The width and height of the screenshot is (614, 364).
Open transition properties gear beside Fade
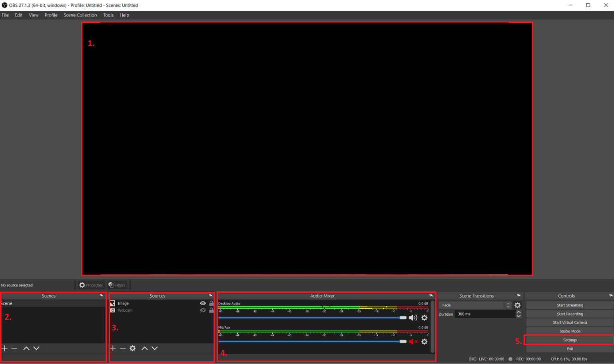coord(518,305)
